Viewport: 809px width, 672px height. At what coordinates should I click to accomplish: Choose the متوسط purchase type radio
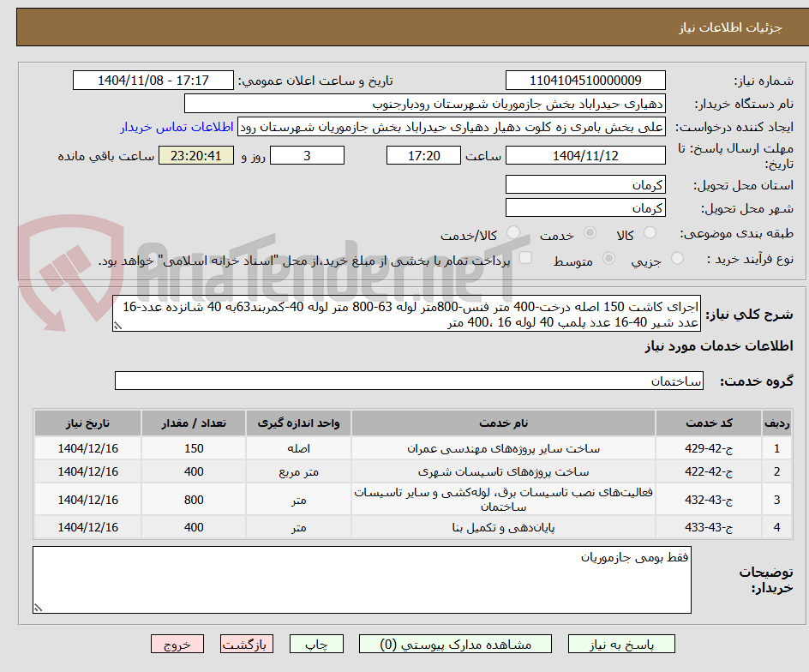tap(608, 258)
